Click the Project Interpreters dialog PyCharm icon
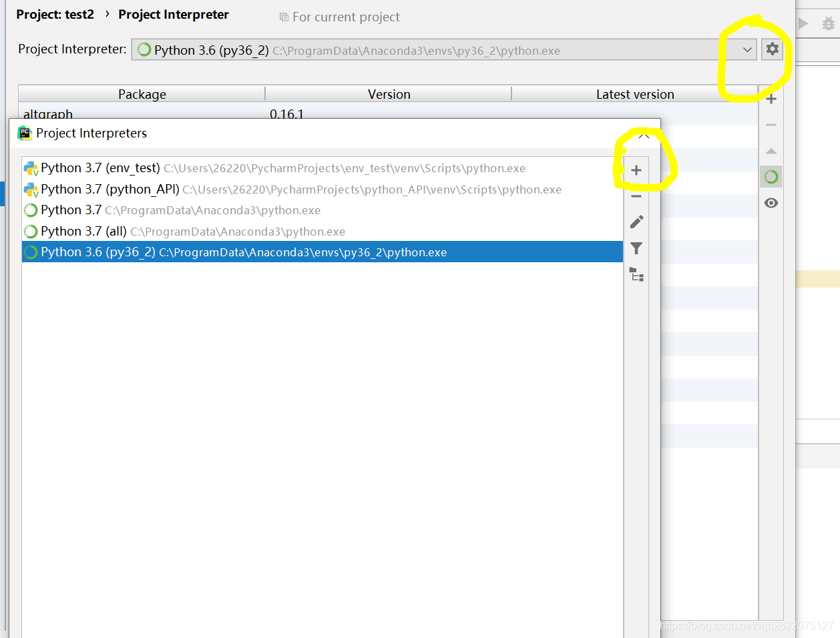The height and width of the screenshot is (638, 840). click(25, 133)
